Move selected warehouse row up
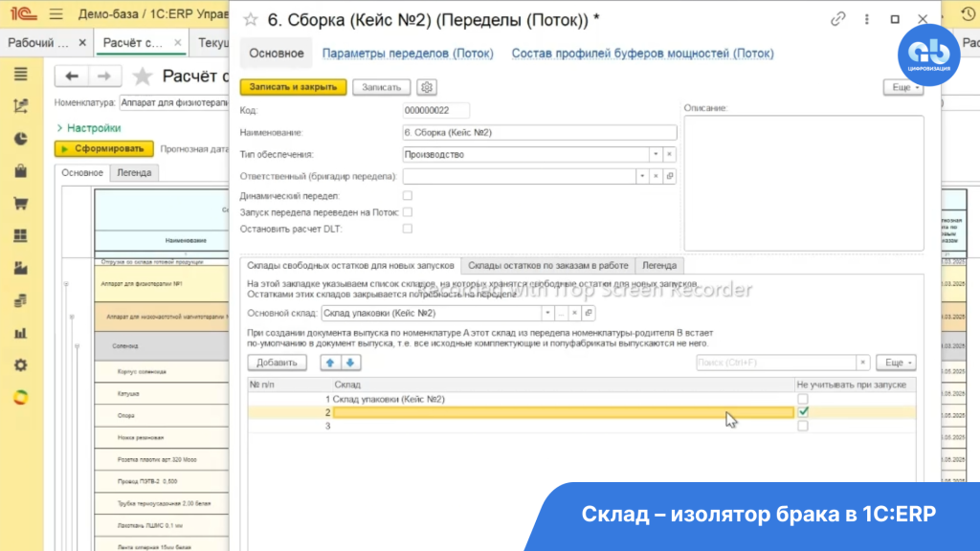The height and width of the screenshot is (551, 980). 330,363
